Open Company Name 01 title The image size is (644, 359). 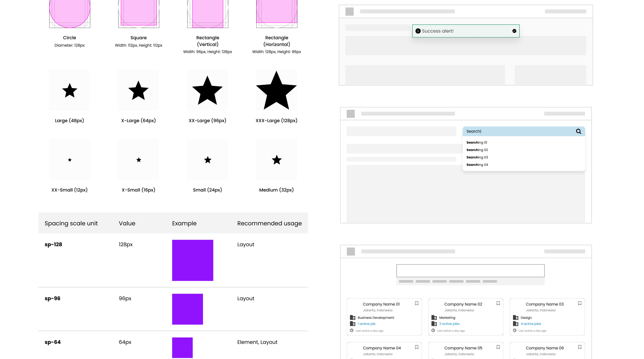point(381,304)
